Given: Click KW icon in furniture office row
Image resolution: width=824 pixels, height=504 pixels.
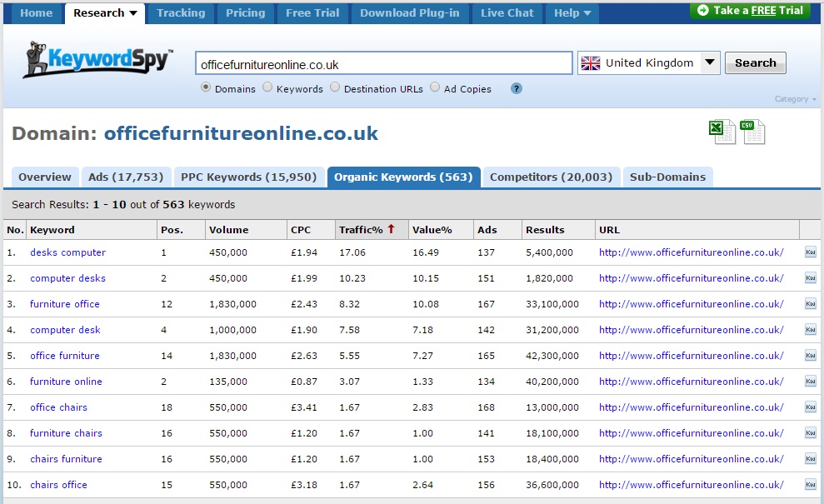Looking at the screenshot, I should pyautogui.click(x=811, y=304).
